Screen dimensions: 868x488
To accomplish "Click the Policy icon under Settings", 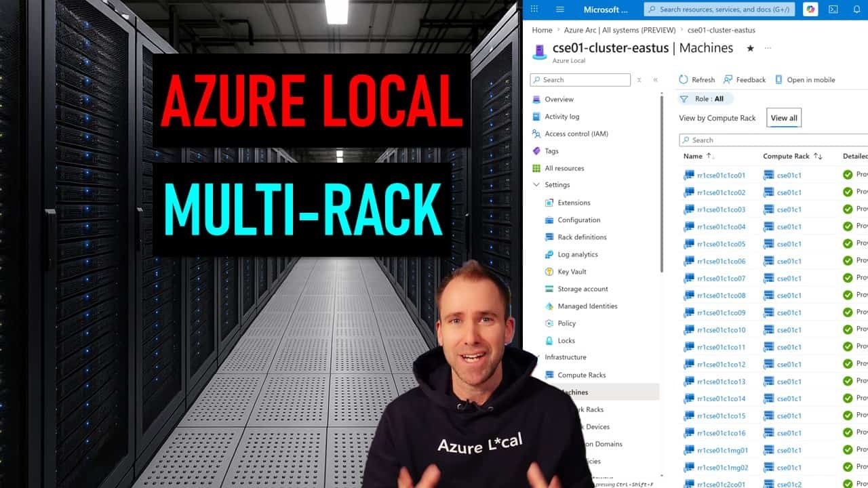I will click(550, 323).
